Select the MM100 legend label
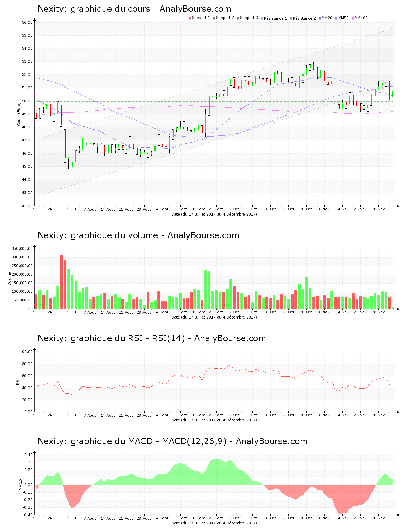This screenshot has width=412, height=532. [x=361, y=18]
